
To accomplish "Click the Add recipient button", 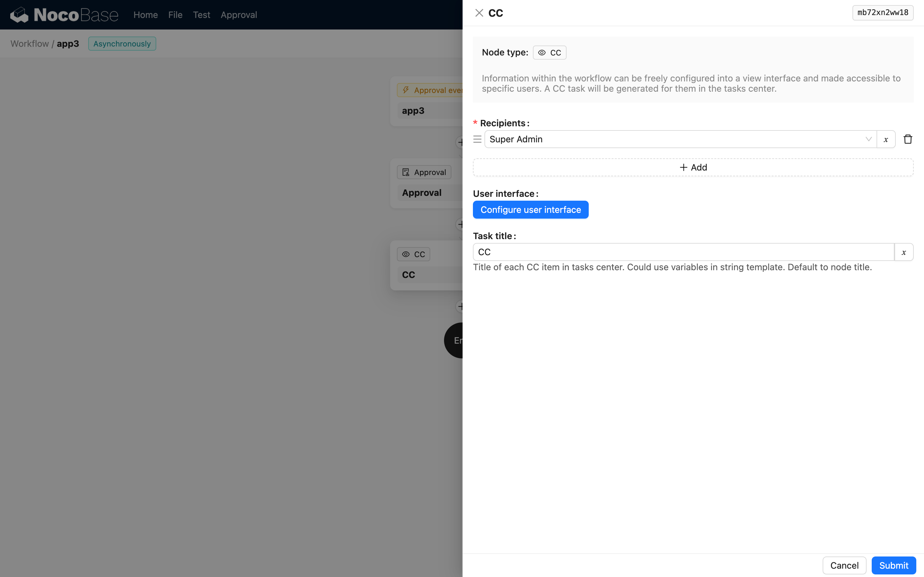I will pyautogui.click(x=693, y=167).
